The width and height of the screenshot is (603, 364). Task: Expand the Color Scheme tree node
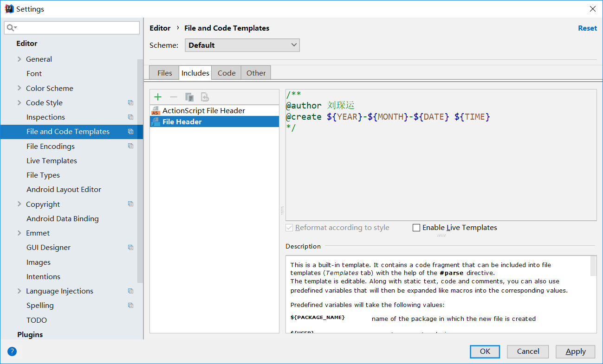click(x=19, y=88)
